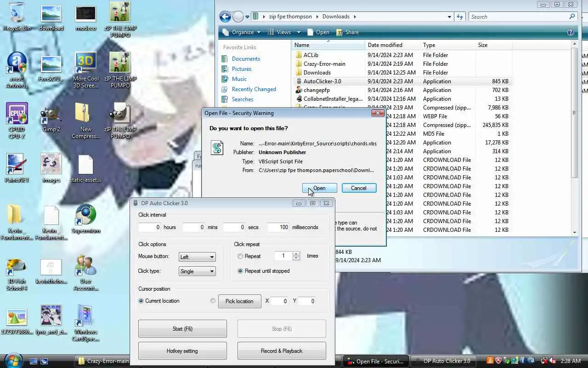Increase the repeat times spinner
The width and height of the screenshot is (588, 368).
coord(296,253)
